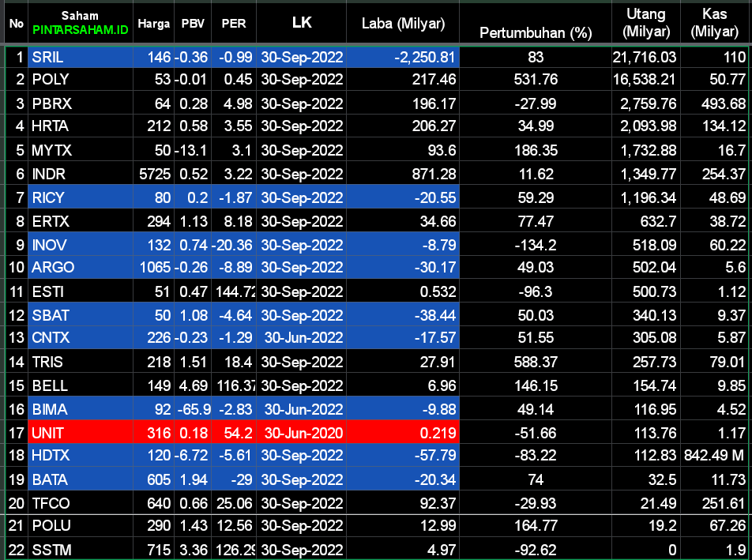Click the Pertumbuhan (%) column header
The image size is (752, 560).
click(x=536, y=32)
